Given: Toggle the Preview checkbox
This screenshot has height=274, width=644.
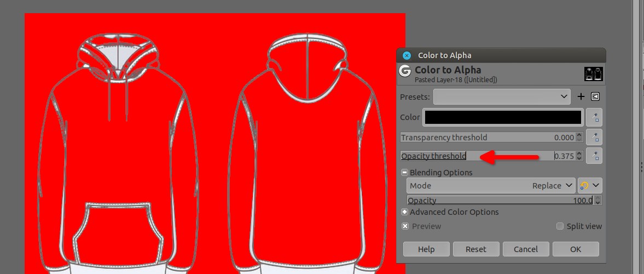Looking at the screenshot, I should pos(405,226).
